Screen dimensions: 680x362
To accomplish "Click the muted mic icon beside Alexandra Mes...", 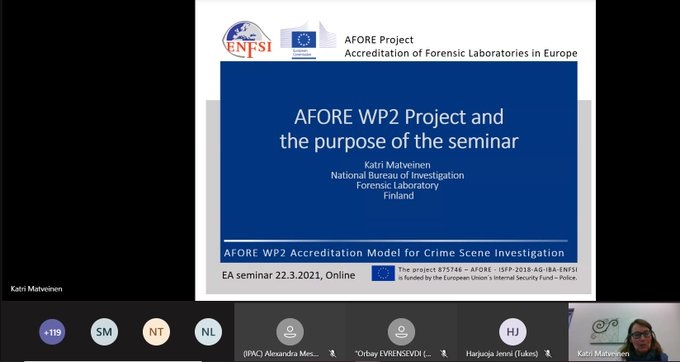I will (x=332, y=354).
